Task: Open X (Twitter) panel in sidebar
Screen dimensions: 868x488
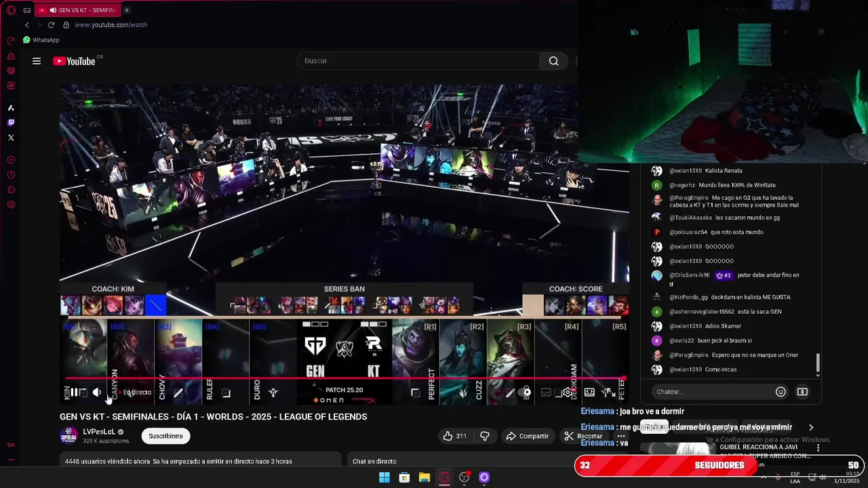Action: point(11,138)
